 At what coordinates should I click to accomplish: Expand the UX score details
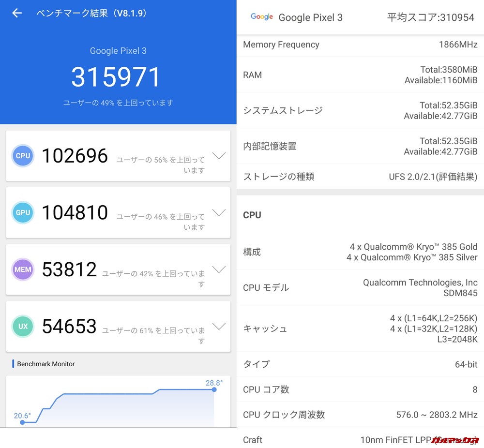coord(219,326)
